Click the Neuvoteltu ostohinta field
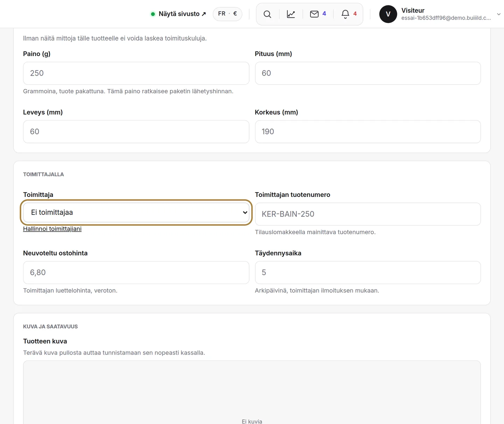 point(136,273)
